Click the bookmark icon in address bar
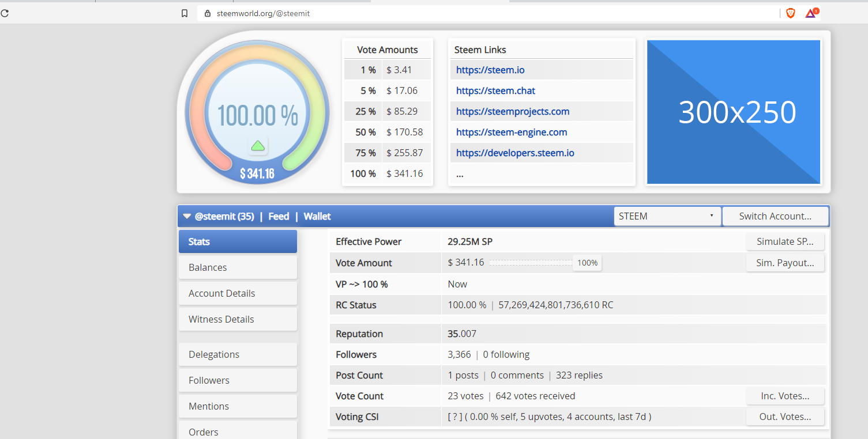 click(x=185, y=13)
